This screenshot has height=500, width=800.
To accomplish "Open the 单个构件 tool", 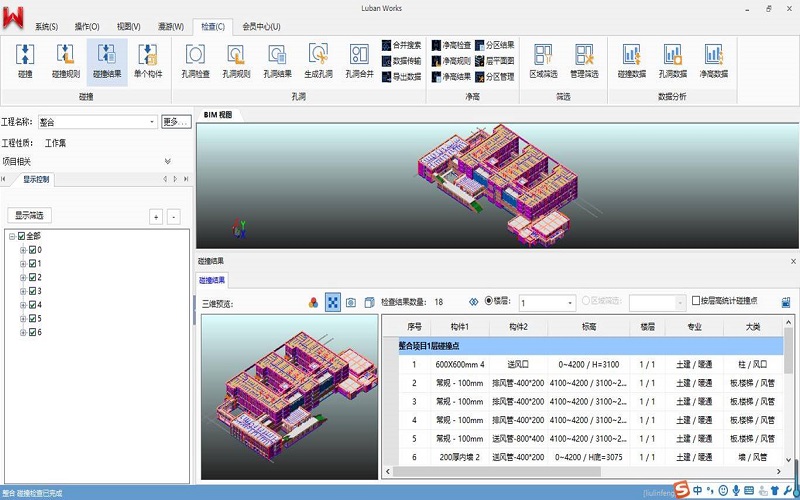I will (148, 61).
